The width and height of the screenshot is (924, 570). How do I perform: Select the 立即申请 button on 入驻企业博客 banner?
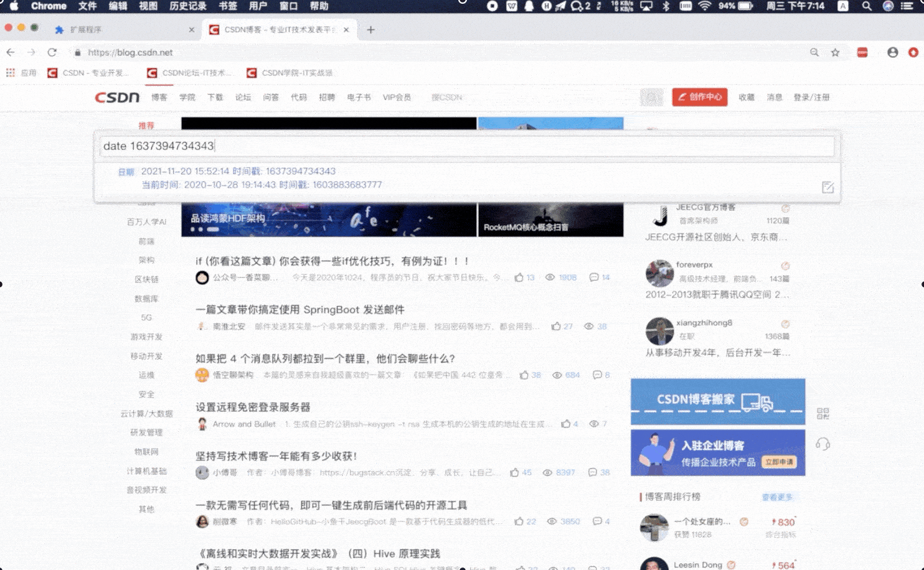780,461
